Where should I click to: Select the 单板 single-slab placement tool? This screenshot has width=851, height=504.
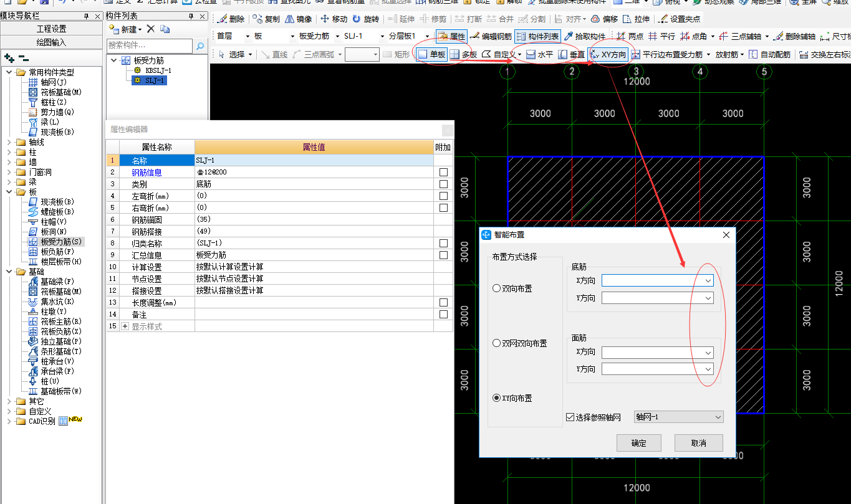click(432, 55)
